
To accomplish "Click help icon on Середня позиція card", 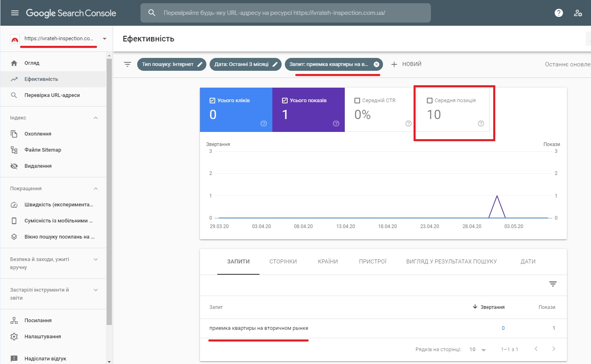I will 481,123.
